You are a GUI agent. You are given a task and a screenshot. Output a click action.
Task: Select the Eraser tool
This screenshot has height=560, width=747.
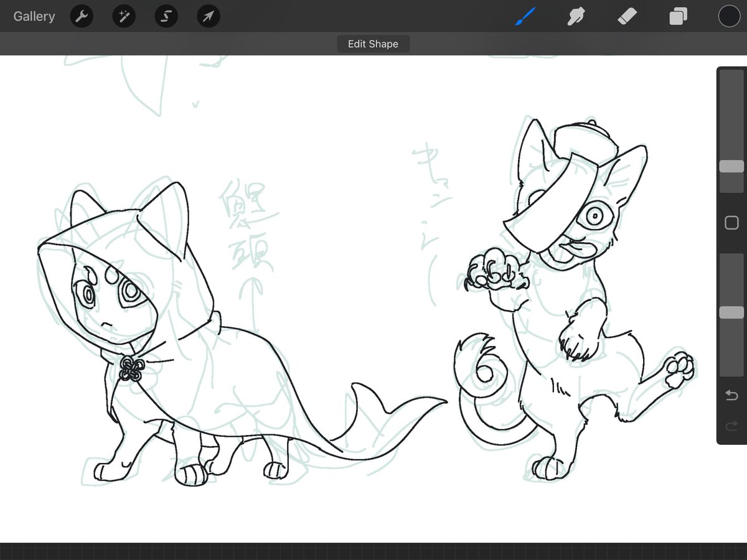627,16
